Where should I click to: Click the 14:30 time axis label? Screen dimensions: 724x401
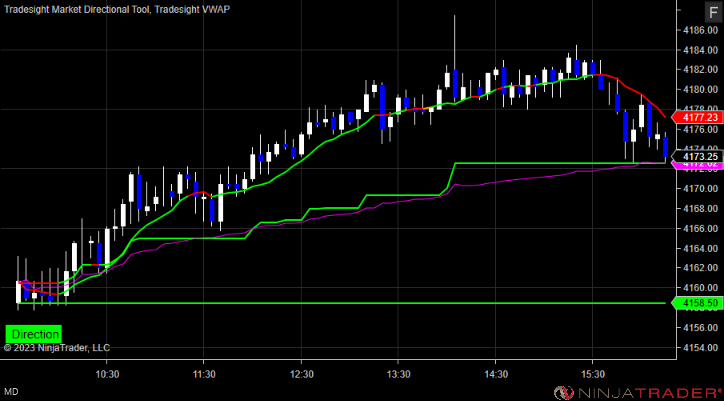tap(495, 373)
